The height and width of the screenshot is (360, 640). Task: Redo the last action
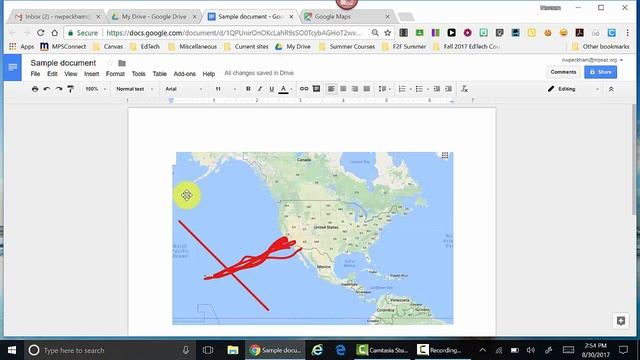click(x=59, y=89)
